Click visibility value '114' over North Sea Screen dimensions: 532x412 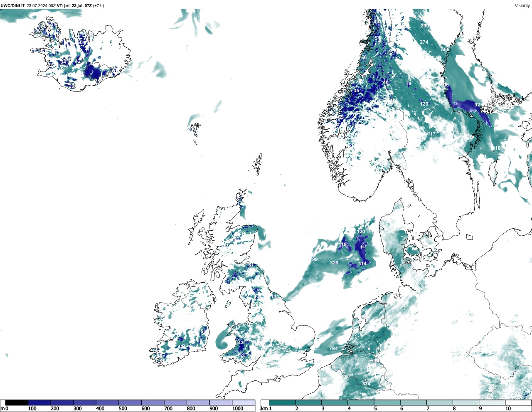362,264
